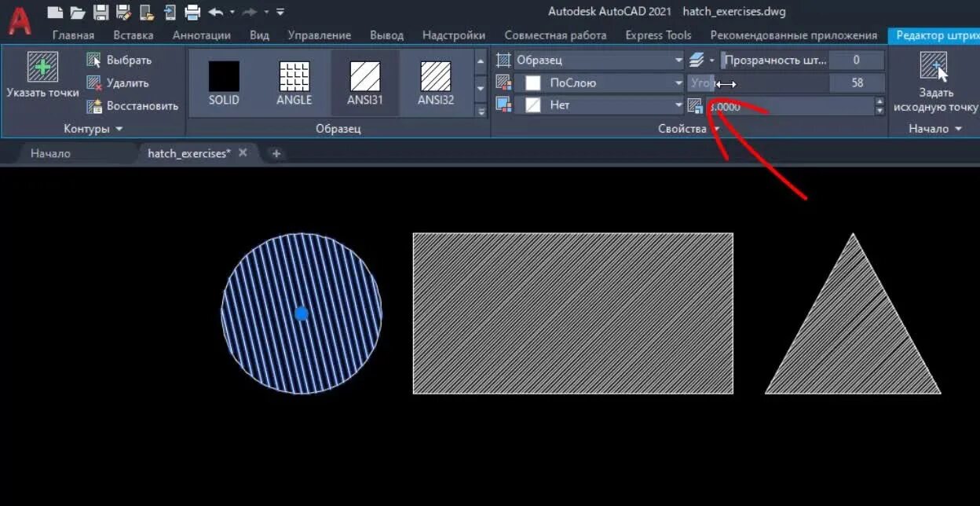Click Задать исходную точку button
The width and height of the screenshot is (980, 506).
click(x=935, y=82)
